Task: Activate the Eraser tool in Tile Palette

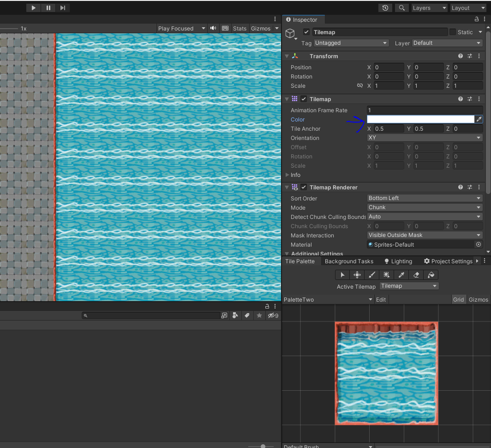Action: (x=416, y=275)
